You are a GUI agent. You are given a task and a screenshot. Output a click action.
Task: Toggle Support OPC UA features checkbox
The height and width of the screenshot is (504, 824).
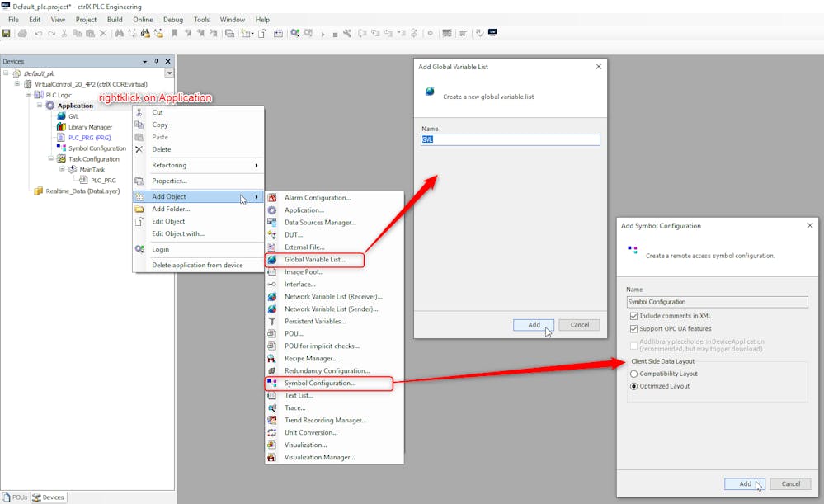point(633,329)
